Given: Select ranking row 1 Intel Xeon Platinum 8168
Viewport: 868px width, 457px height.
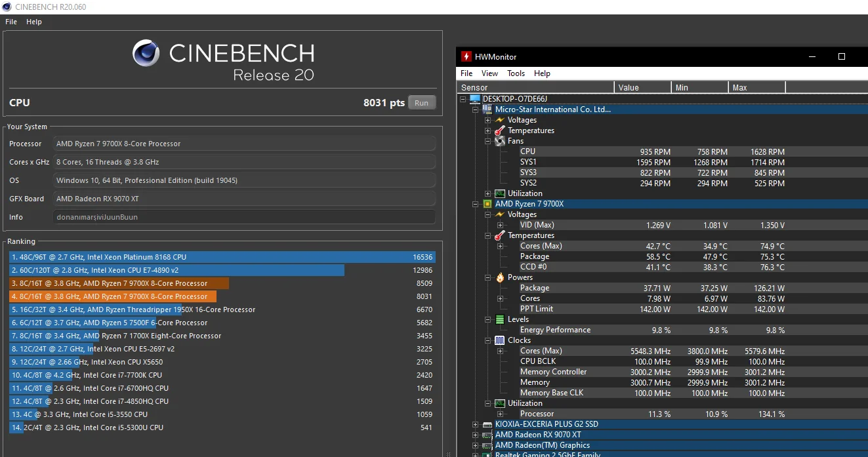Looking at the screenshot, I should (222, 257).
